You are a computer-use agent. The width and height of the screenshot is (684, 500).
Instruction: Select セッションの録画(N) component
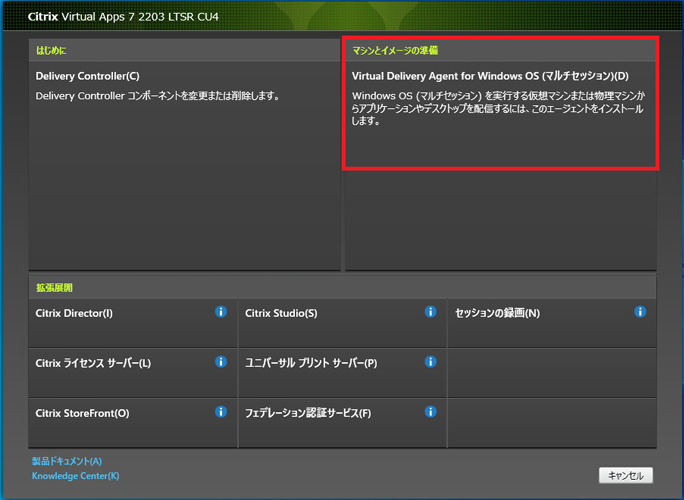(497, 313)
